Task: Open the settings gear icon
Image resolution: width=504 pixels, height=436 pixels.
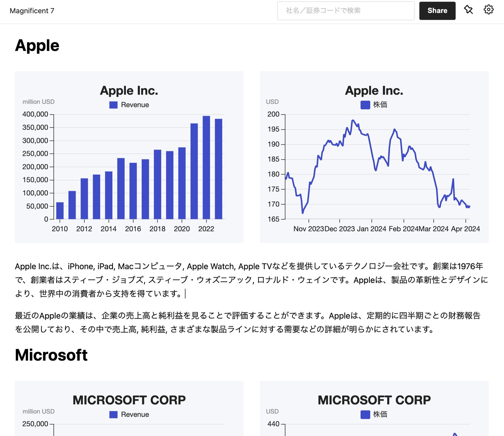Action: coord(488,10)
